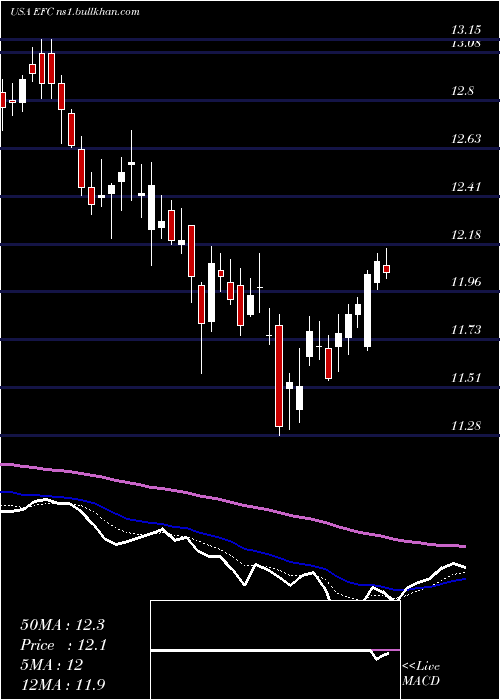Click the 11.28 price level label
This screenshot has height=700, width=500.
[466, 425]
